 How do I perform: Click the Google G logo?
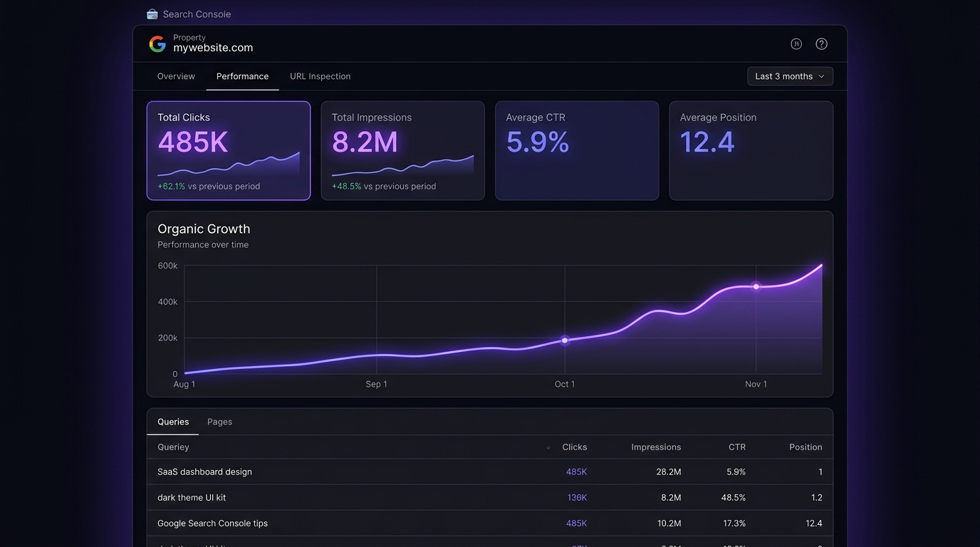[x=157, y=44]
